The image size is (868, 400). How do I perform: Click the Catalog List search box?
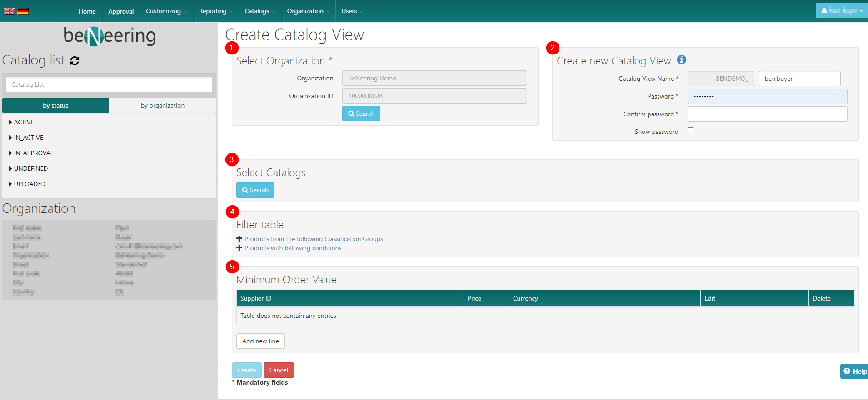[x=109, y=84]
